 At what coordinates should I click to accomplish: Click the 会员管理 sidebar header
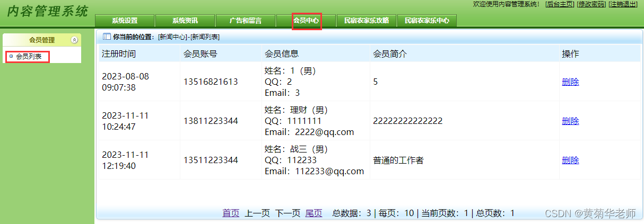click(x=42, y=40)
